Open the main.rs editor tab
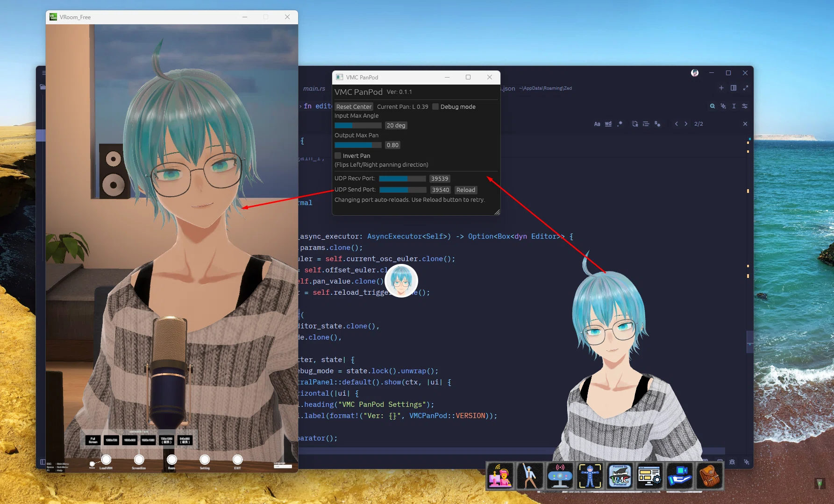 314,88
